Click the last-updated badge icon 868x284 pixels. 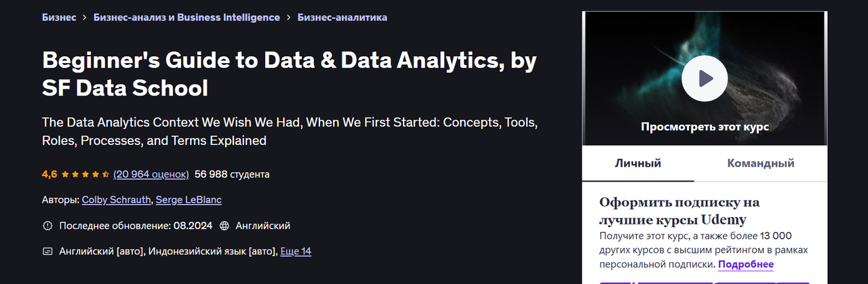click(47, 226)
